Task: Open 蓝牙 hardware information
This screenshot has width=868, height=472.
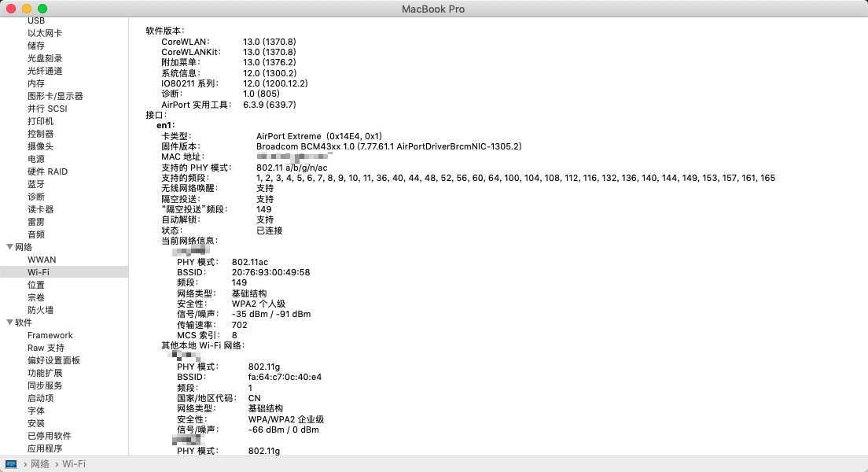Action: 36,184
